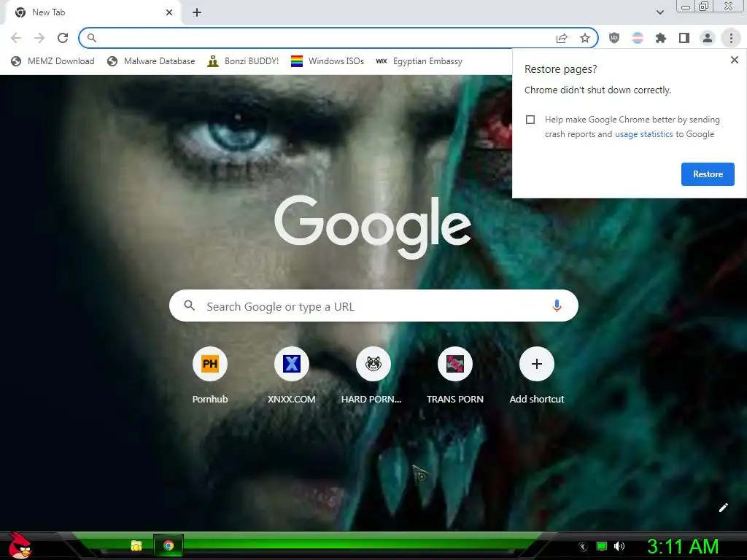The image size is (747, 560).
Task: Show hidden tray icons arrow
Action: click(582, 547)
